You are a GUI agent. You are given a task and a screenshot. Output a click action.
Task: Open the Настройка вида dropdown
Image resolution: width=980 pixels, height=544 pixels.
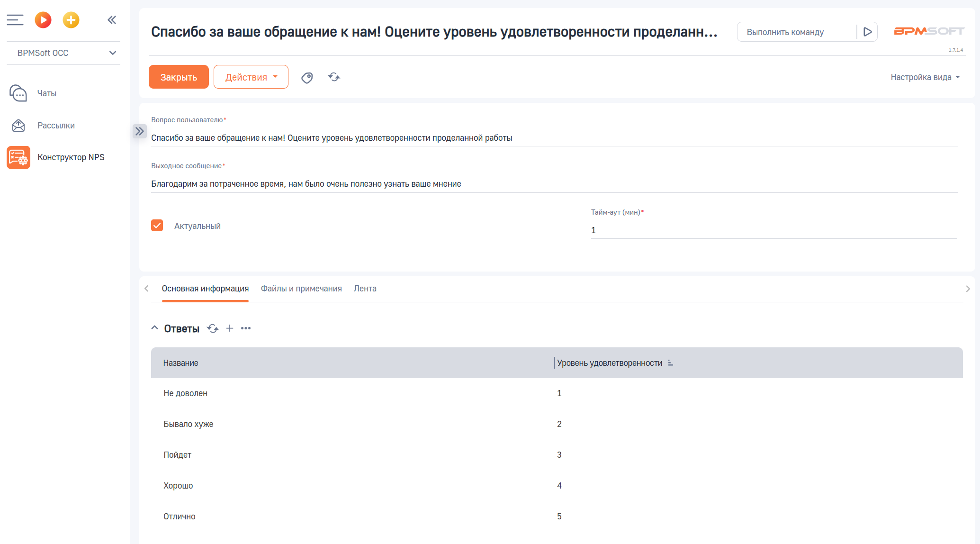click(925, 77)
